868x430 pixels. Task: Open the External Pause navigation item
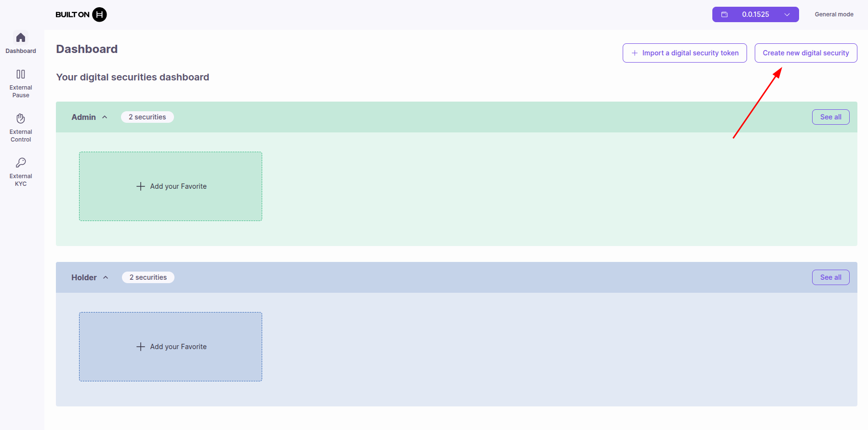click(x=20, y=83)
